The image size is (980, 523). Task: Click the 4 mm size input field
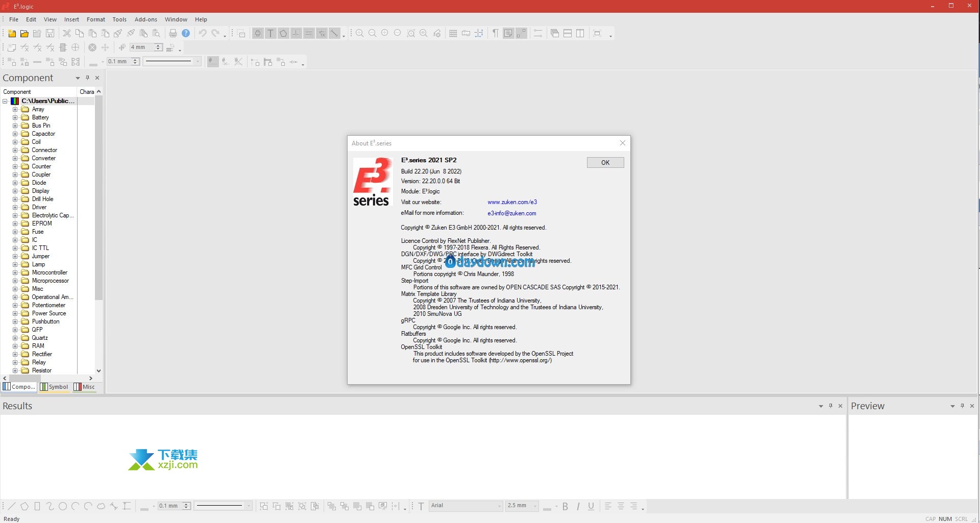(x=142, y=47)
